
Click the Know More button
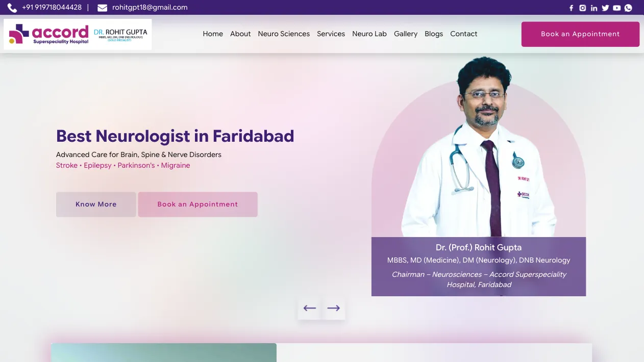(96, 204)
